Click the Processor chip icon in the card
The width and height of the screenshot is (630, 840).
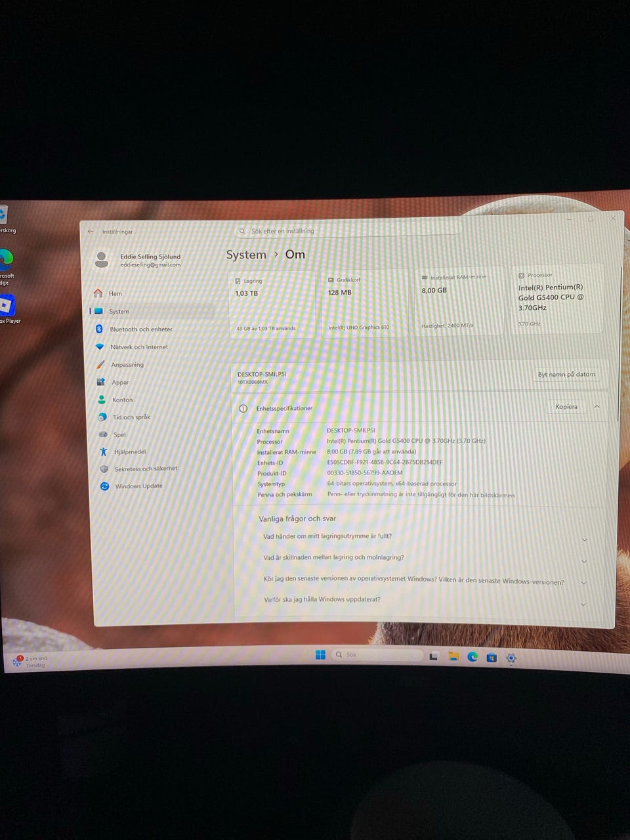[x=521, y=276]
